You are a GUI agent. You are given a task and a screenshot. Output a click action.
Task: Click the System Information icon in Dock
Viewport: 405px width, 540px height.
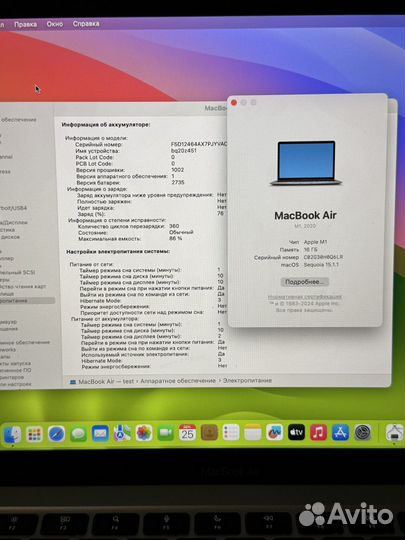coord(395,432)
